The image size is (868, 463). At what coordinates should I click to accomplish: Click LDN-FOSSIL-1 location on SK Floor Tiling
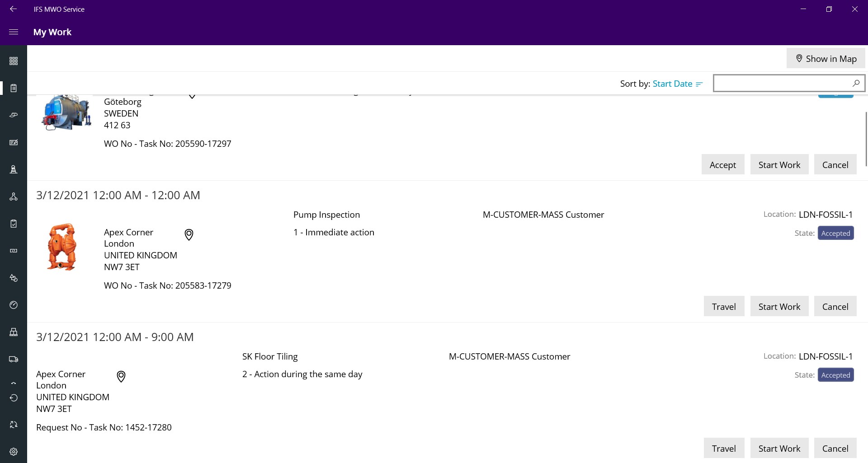pyautogui.click(x=826, y=356)
